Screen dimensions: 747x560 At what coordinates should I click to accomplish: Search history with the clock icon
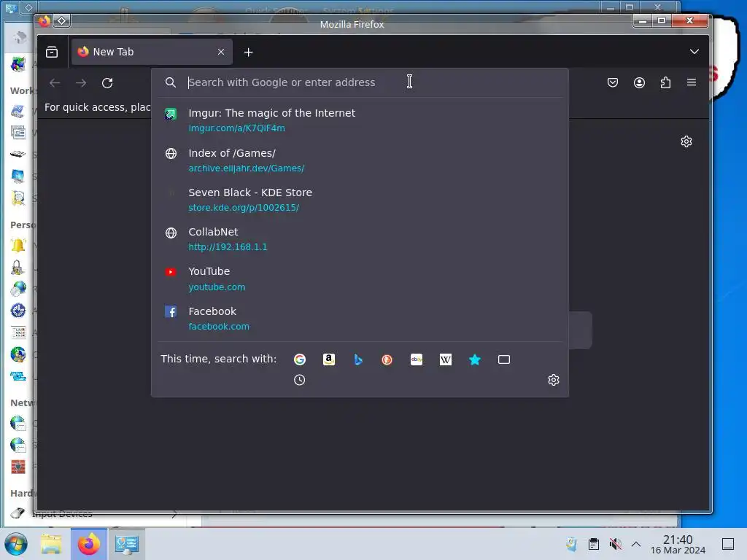tap(299, 380)
